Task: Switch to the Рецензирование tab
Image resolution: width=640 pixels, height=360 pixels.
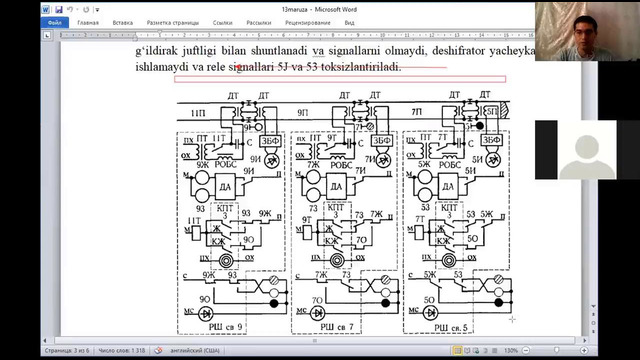Action: 308,23
